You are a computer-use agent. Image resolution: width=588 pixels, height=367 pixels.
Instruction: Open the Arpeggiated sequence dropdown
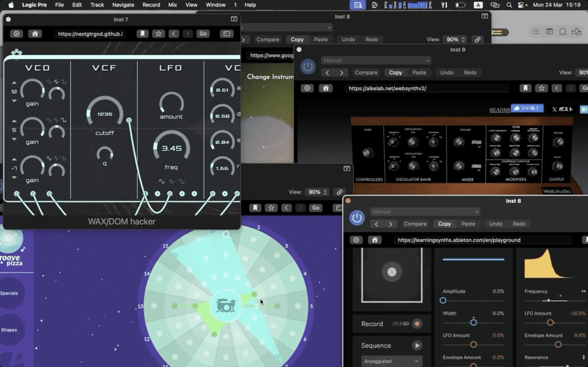pyautogui.click(x=391, y=361)
